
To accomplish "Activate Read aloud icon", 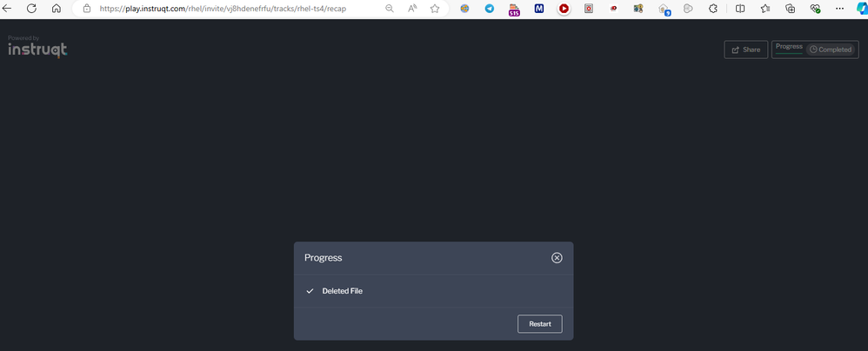I will pos(412,9).
